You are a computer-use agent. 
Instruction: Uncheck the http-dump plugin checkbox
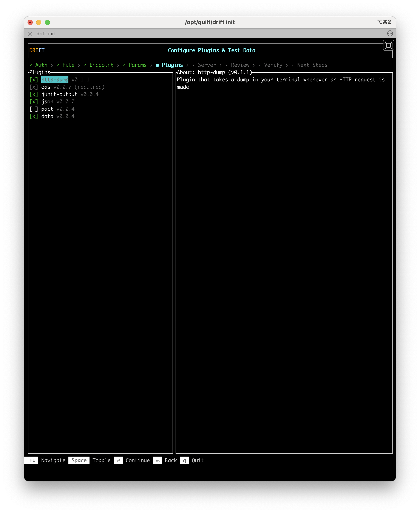(x=34, y=79)
